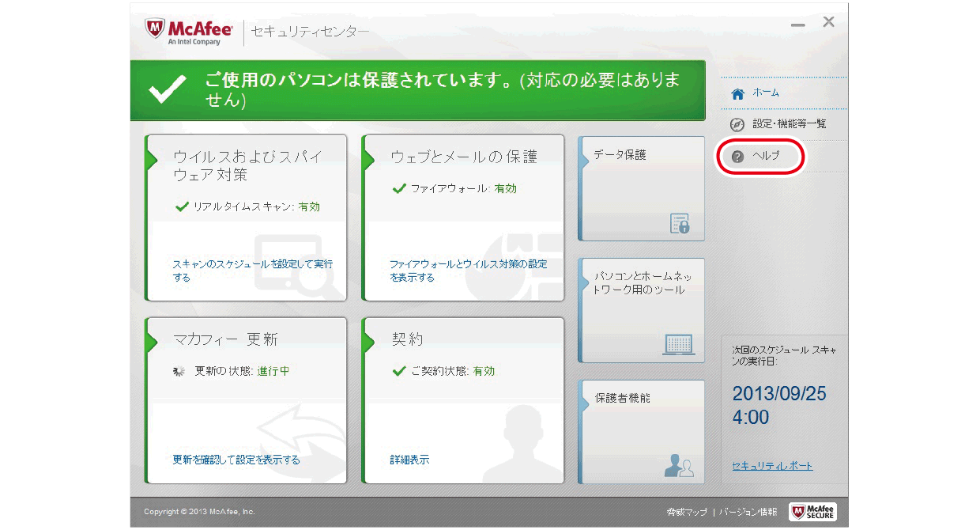Click the ウェブとメールの保護 heading
The height and width of the screenshot is (530, 980).
point(464,157)
